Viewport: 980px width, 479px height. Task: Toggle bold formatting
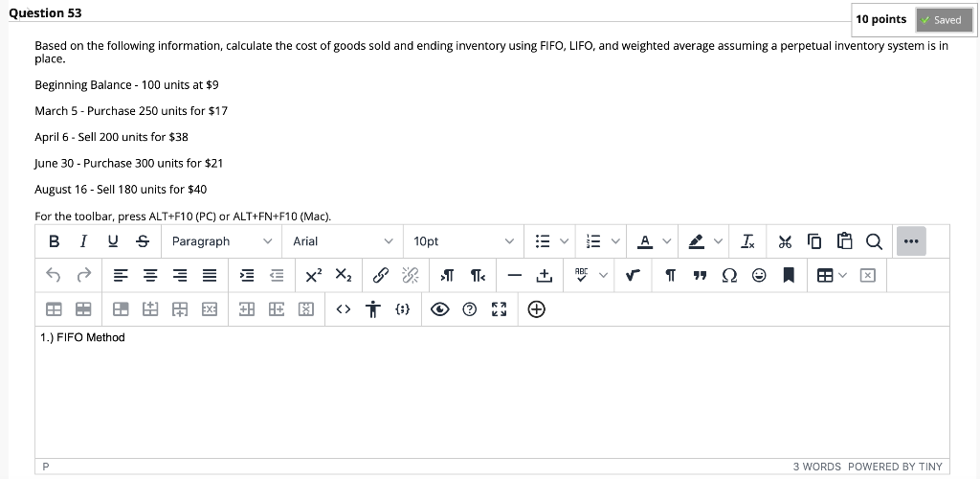pyautogui.click(x=55, y=241)
